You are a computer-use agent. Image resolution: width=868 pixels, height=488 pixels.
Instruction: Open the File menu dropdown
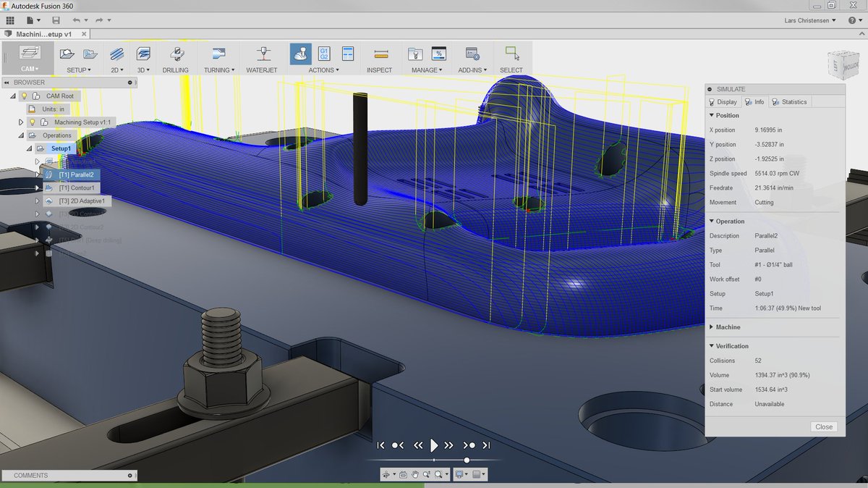coord(34,20)
